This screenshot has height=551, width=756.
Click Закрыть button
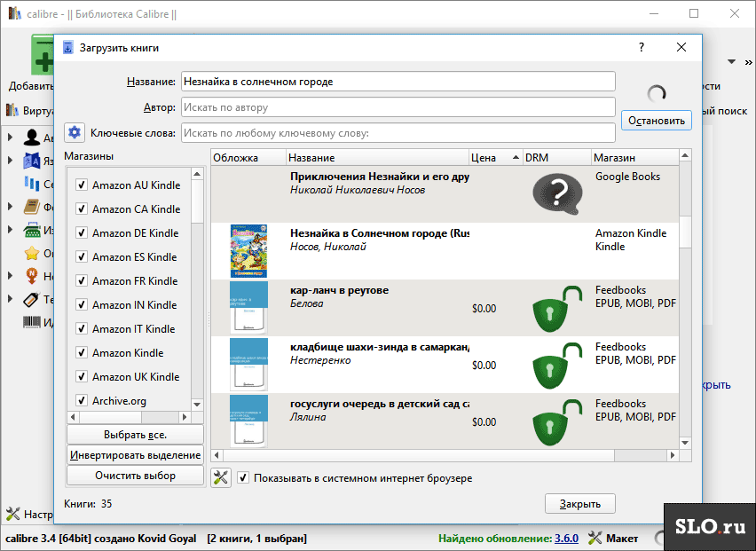(580, 504)
